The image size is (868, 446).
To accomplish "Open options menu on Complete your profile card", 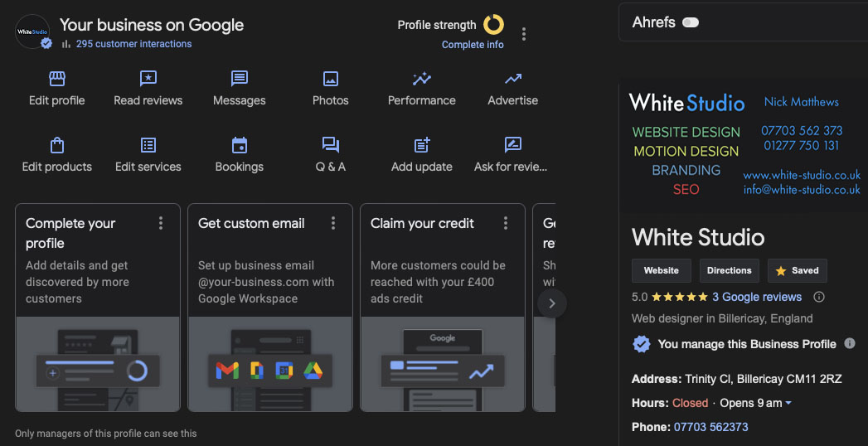I will (161, 223).
